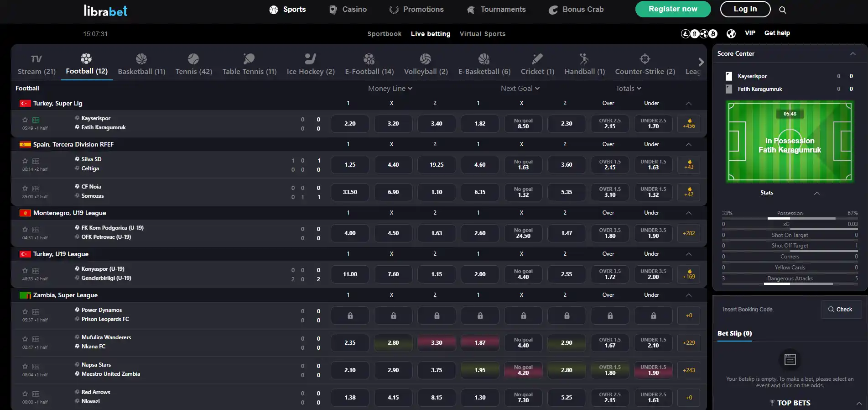Open +456 more markets for Kayserispor match
868x410 pixels.
point(689,124)
